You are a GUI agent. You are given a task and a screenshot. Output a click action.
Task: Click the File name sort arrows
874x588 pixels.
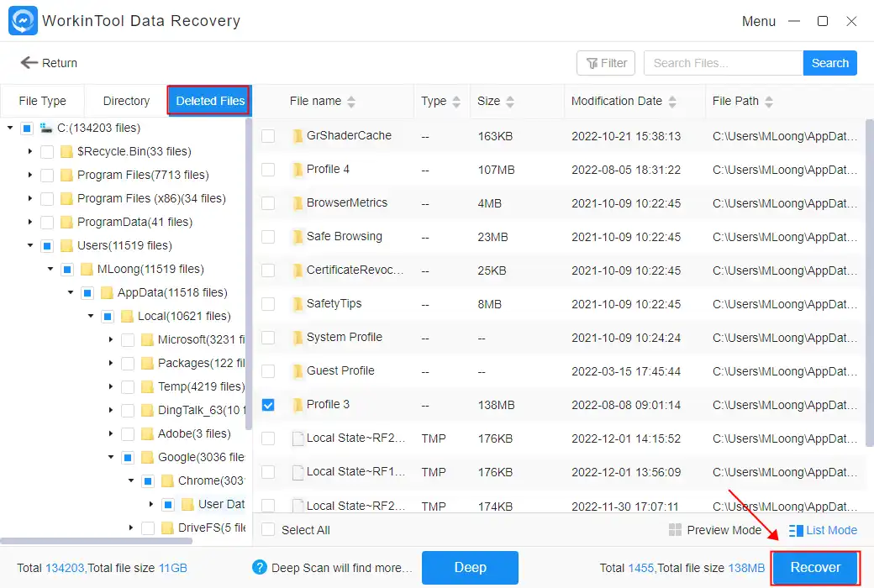click(351, 102)
